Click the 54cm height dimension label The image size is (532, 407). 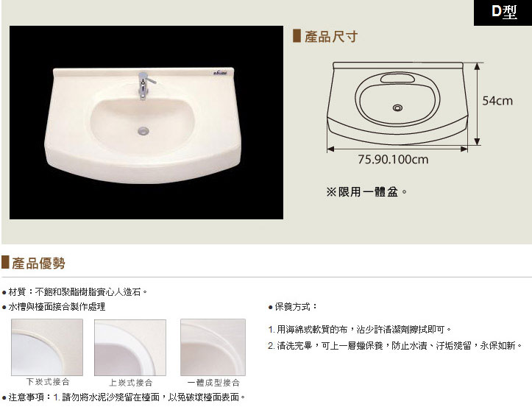point(497,101)
